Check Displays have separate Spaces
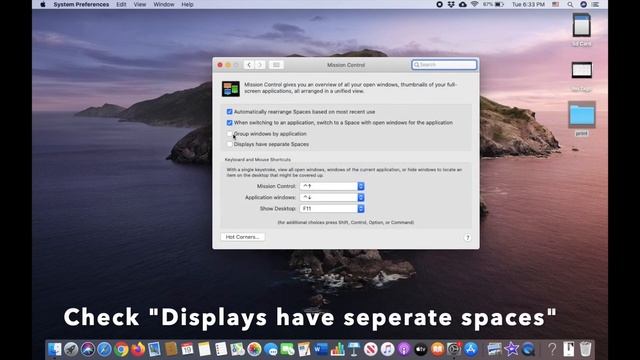This screenshot has height=360, width=640. (229, 144)
